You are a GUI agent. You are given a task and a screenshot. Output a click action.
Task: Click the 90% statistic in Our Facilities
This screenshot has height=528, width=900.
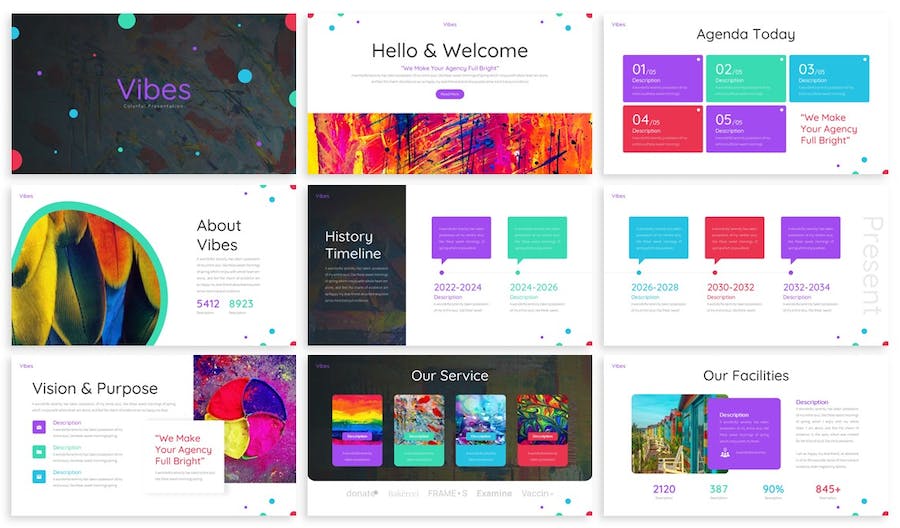[x=773, y=489]
